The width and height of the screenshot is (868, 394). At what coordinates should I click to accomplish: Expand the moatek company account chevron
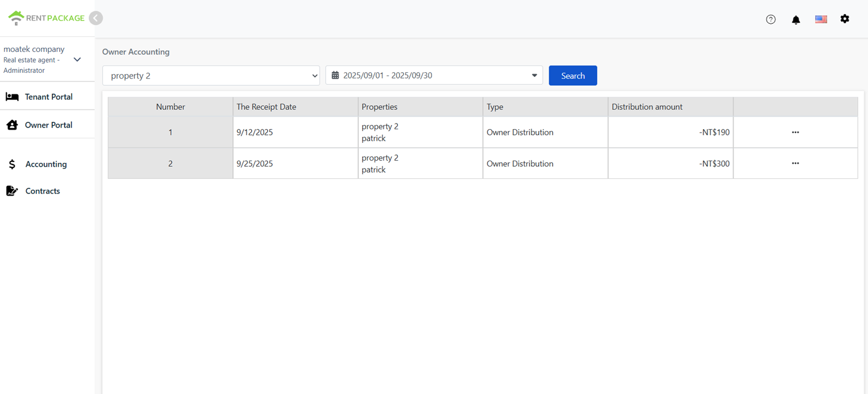point(77,60)
